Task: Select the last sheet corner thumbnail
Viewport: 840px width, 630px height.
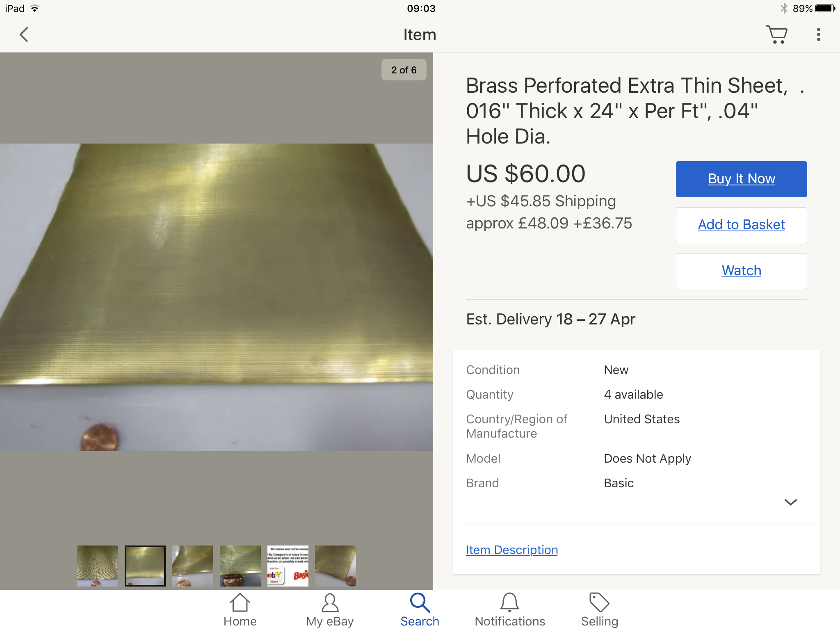Action: pyautogui.click(x=336, y=566)
